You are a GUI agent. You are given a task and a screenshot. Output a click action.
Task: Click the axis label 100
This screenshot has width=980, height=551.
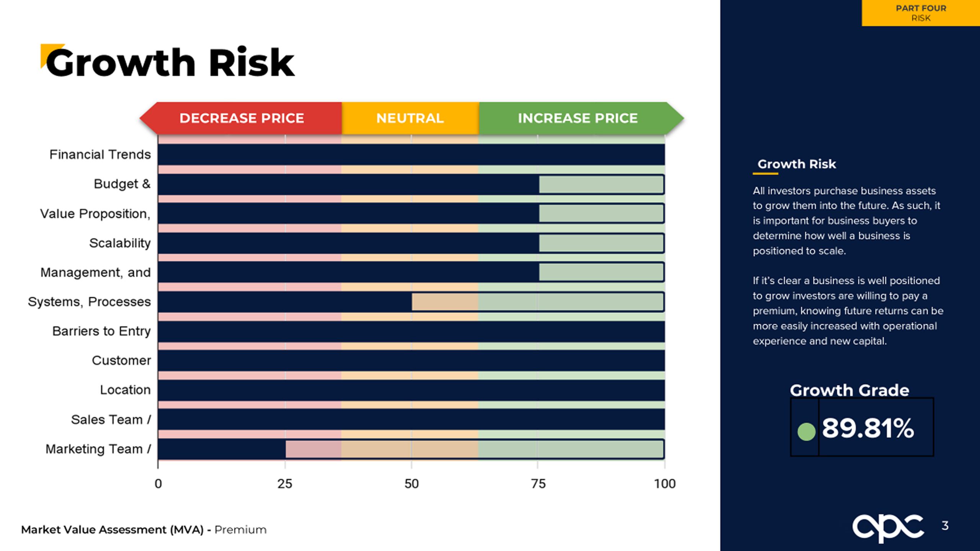tap(665, 484)
